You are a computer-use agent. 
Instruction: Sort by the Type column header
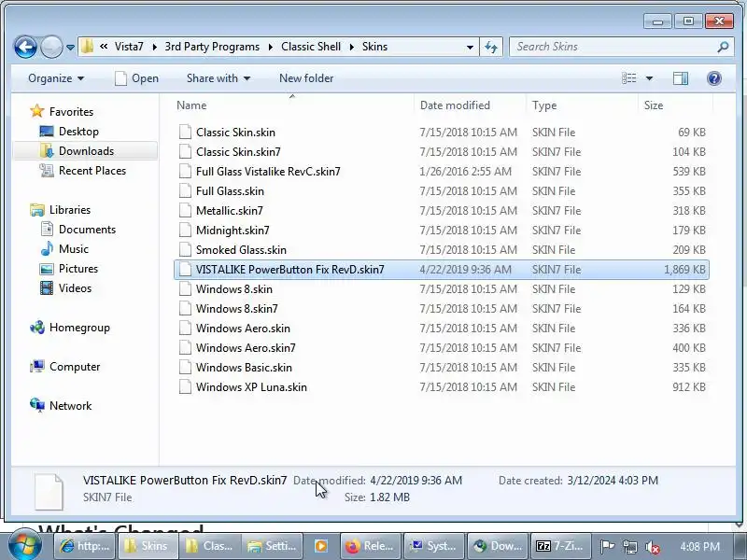(582, 105)
